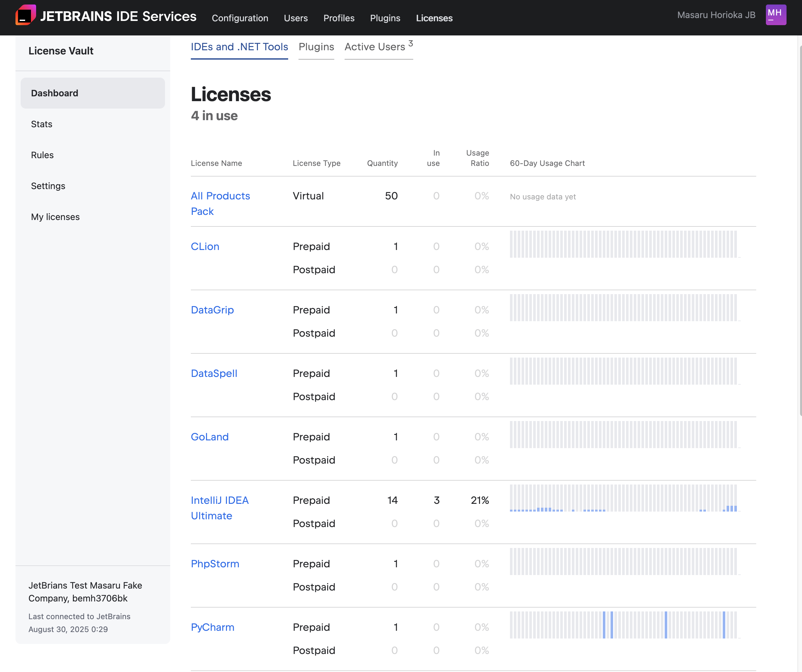Click the JetBrains IDE Services logo icon
This screenshot has height=672, width=802.
(x=25, y=15)
